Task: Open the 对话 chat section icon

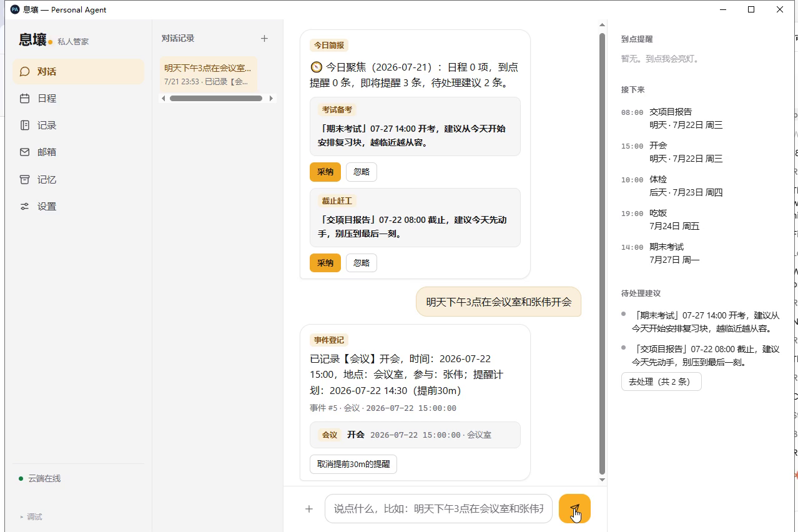Action: click(25, 72)
